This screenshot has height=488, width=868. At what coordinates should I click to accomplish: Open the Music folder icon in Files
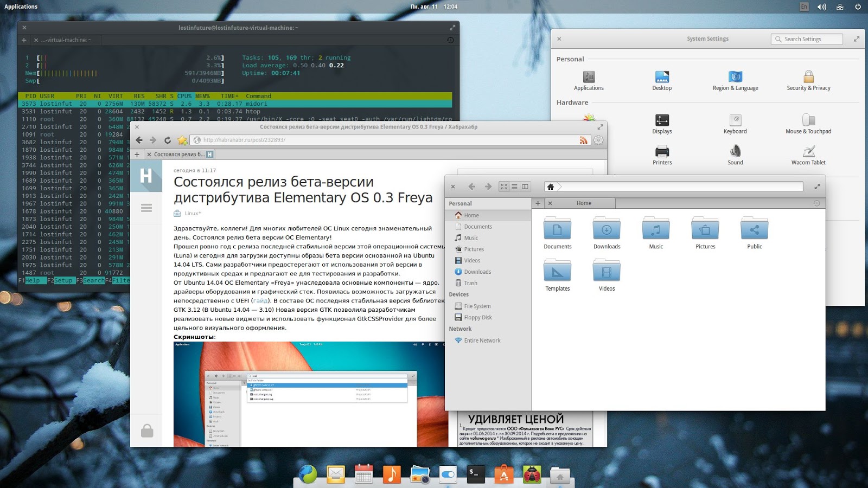pos(656,233)
